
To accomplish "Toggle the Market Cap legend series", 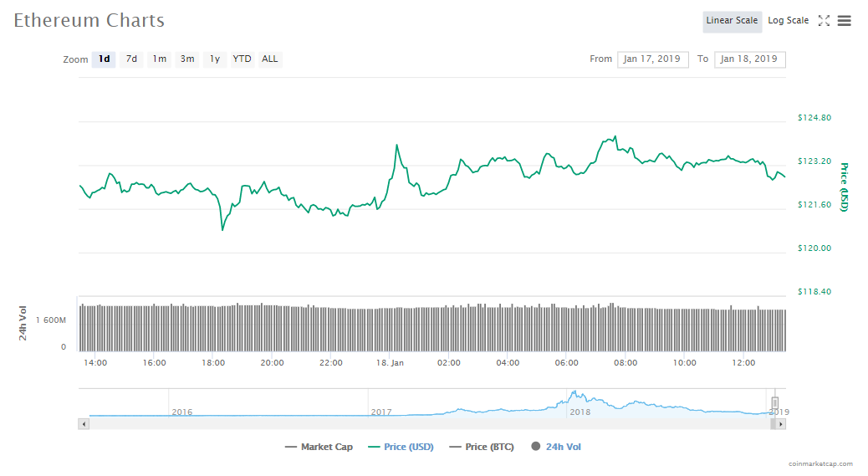I will [x=319, y=447].
